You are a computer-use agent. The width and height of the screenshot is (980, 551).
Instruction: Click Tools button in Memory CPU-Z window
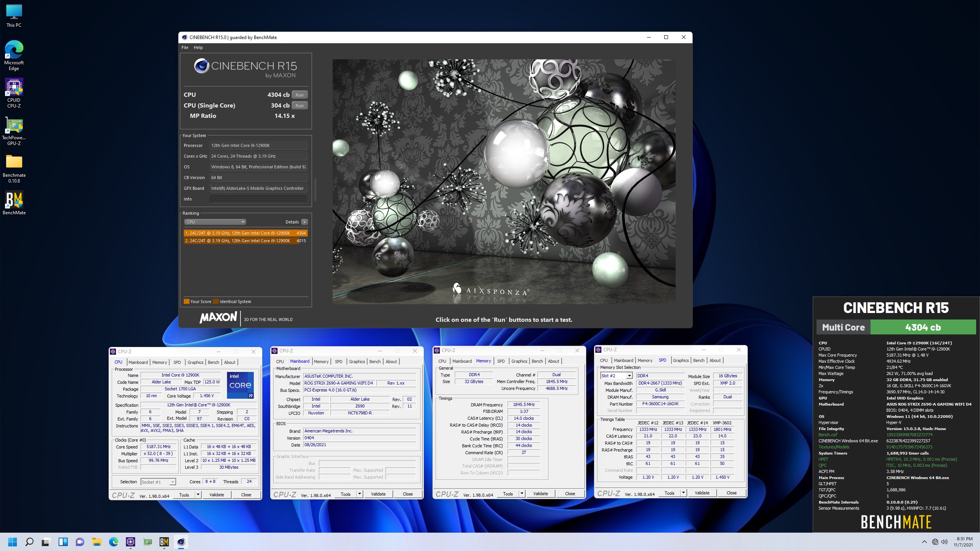pyautogui.click(x=508, y=494)
